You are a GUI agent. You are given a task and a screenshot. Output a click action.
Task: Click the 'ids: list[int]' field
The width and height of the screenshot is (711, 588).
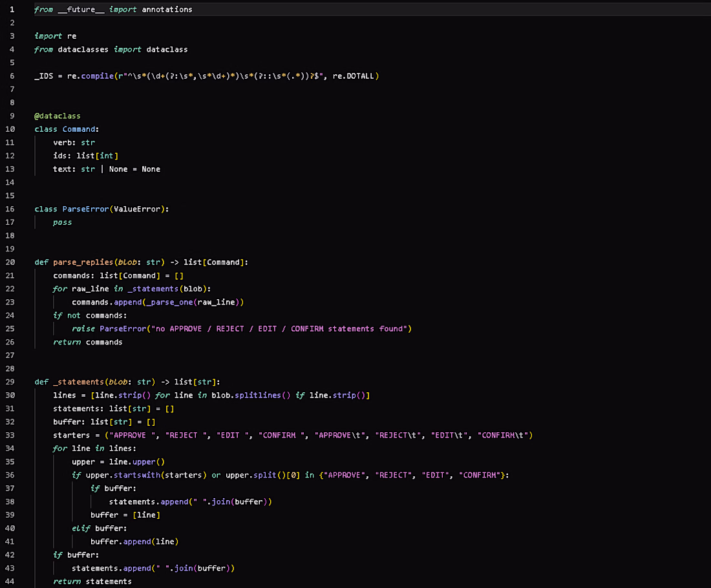[x=86, y=156]
